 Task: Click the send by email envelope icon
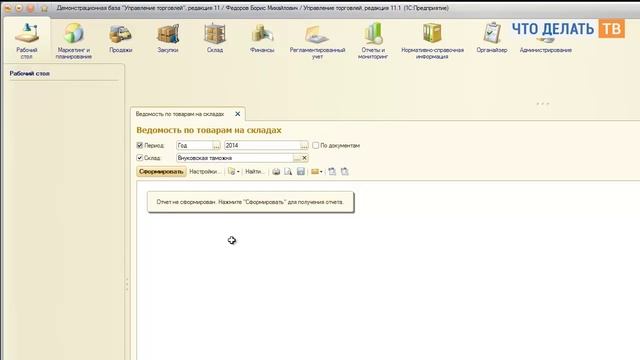click(316, 172)
